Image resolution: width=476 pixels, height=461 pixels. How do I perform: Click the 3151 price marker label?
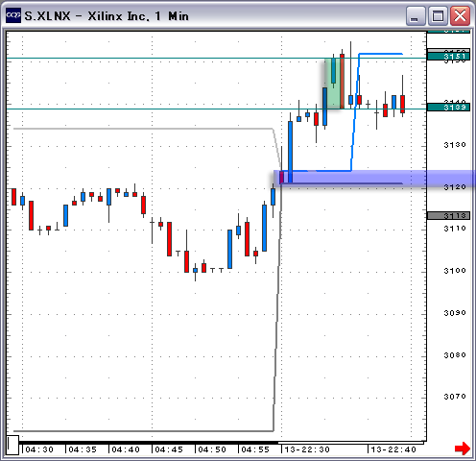[448, 57]
